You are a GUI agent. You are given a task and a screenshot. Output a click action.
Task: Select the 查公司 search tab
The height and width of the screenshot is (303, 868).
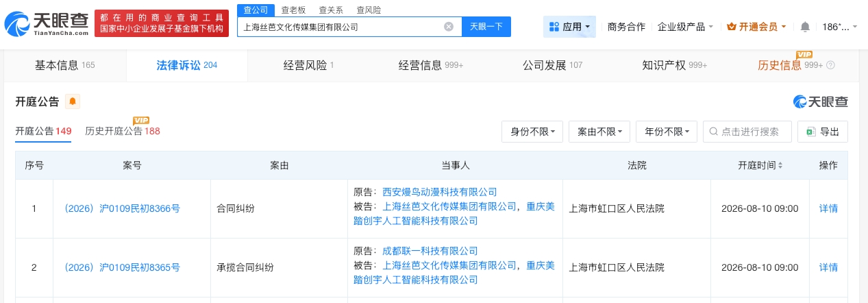click(256, 10)
